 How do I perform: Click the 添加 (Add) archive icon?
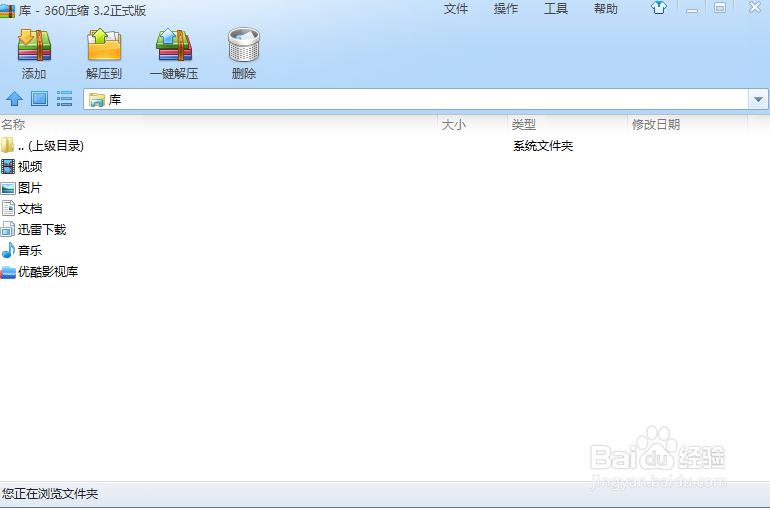[x=34, y=45]
